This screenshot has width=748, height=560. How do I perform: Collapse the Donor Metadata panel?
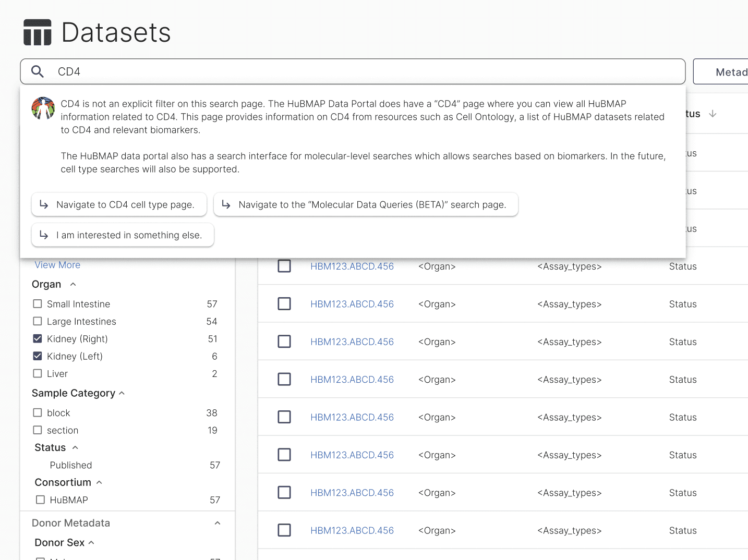pyautogui.click(x=218, y=523)
